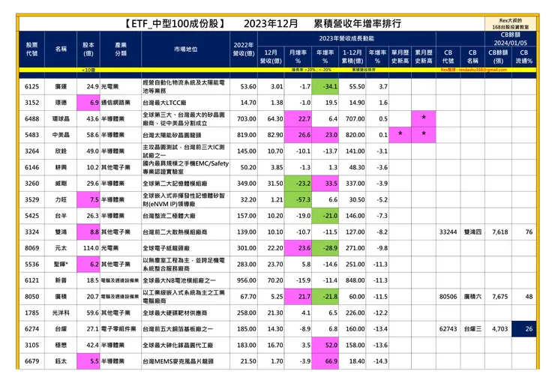Viewport: 555px width, 392px height.
Task: Select the pink 23.0 yearly growth cell
Action: click(325, 135)
